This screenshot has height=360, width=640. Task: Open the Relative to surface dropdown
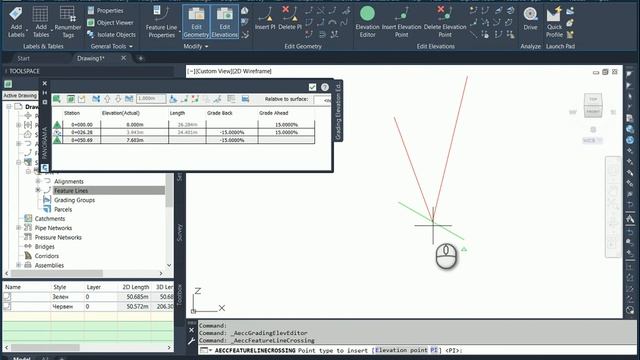[322, 100]
